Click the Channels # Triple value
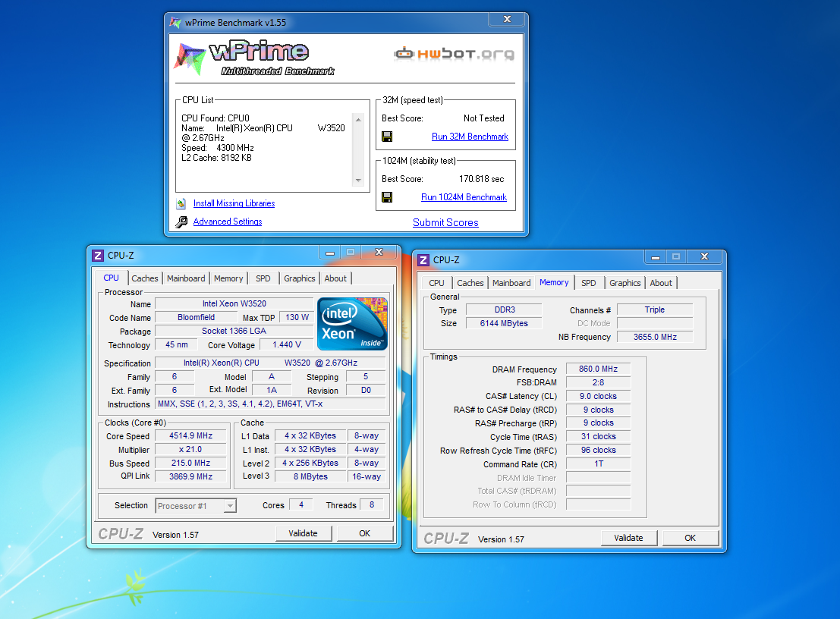Image resolution: width=840 pixels, height=619 pixels. pyautogui.click(x=655, y=309)
